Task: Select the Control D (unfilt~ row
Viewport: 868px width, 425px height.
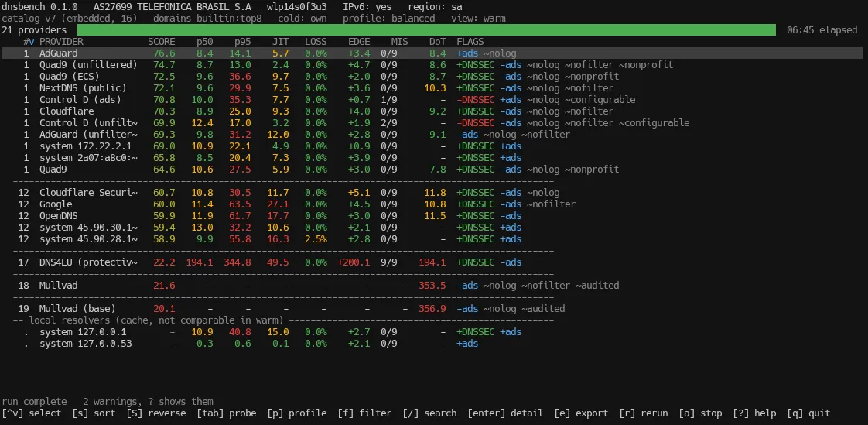Action: point(432,123)
